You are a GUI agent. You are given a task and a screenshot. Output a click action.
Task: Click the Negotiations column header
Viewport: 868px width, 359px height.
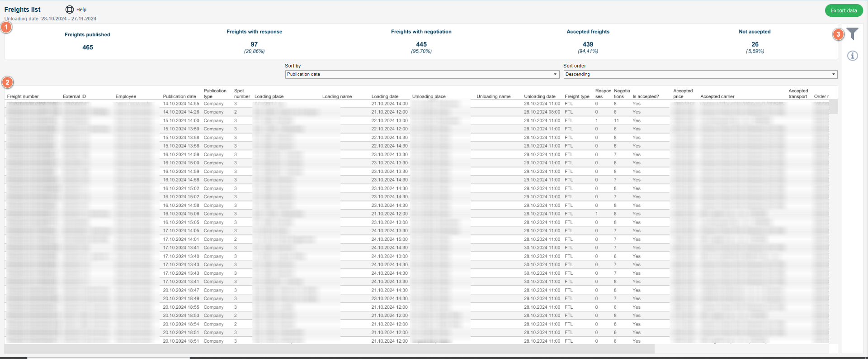click(x=622, y=94)
